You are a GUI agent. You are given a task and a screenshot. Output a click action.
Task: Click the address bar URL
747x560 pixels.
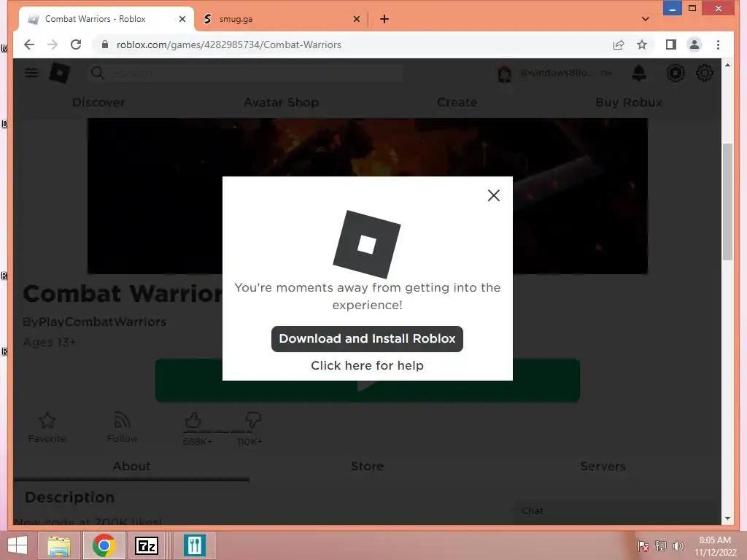coord(228,44)
